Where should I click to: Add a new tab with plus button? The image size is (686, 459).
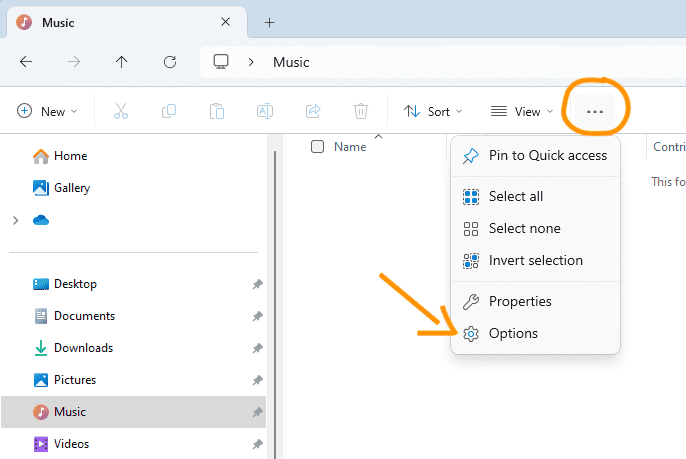pyautogui.click(x=270, y=22)
